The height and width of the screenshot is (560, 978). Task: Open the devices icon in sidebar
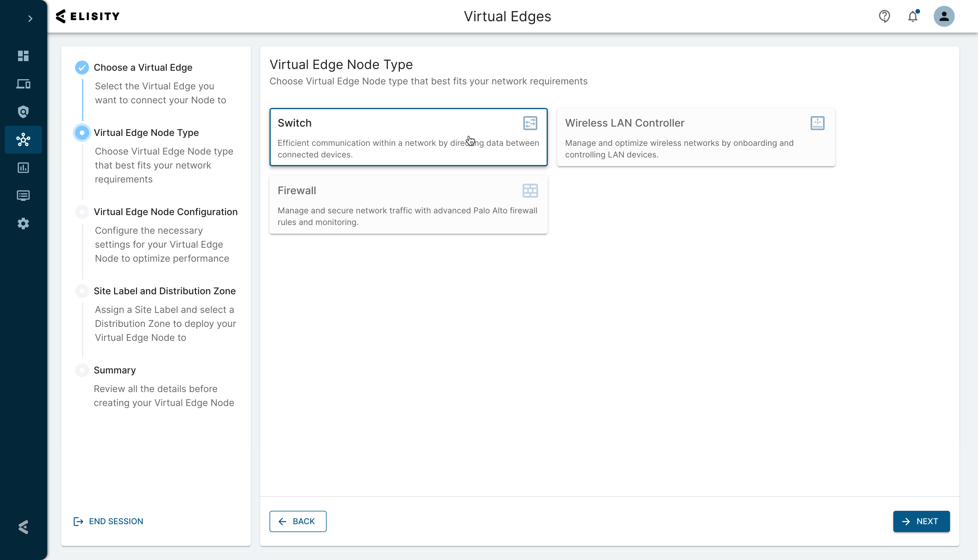tap(23, 84)
